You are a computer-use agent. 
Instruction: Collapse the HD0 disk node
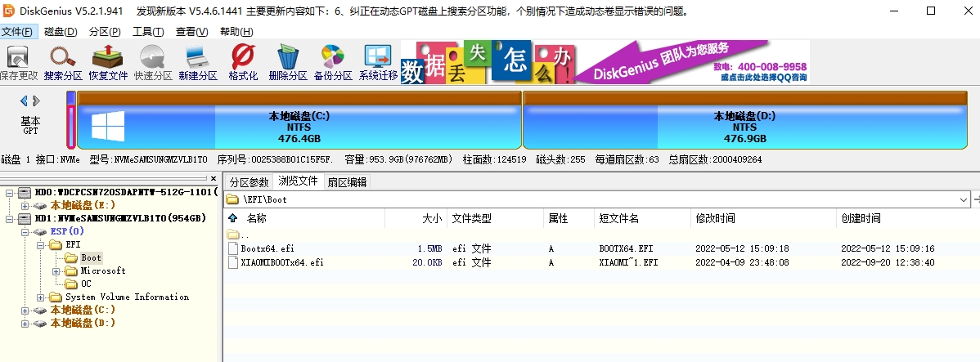[x=9, y=192]
